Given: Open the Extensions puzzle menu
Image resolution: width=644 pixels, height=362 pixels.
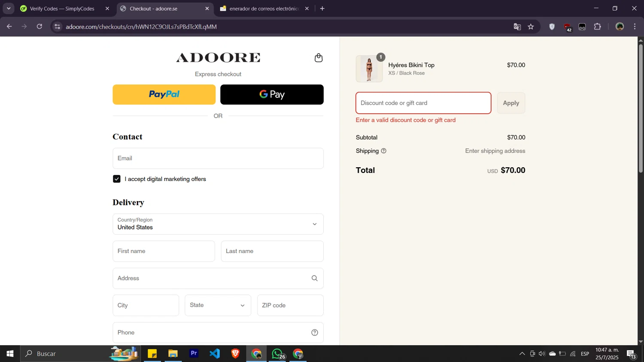Looking at the screenshot, I should pos(597,27).
